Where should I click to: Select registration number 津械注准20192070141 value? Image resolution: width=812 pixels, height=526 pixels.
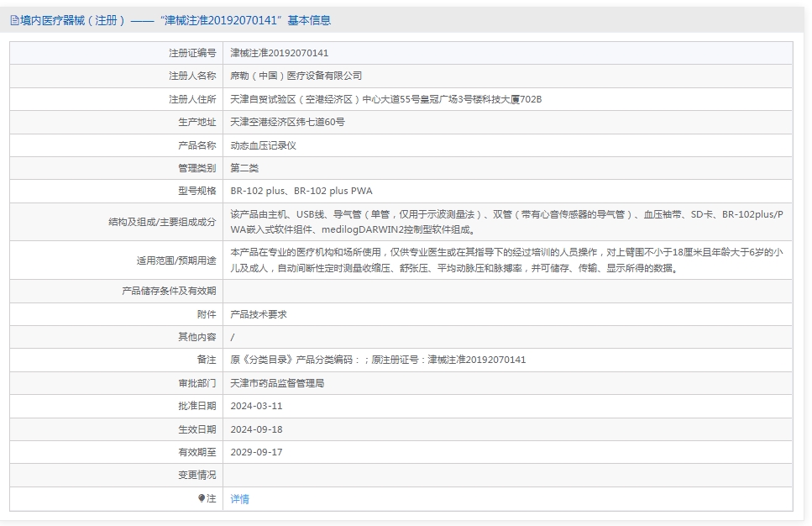[x=280, y=53]
